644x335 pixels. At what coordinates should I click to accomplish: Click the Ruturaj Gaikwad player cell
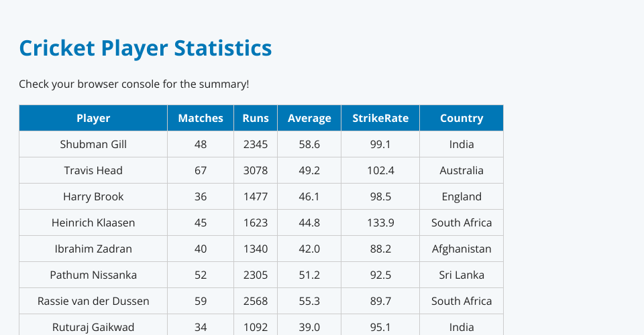(93, 327)
